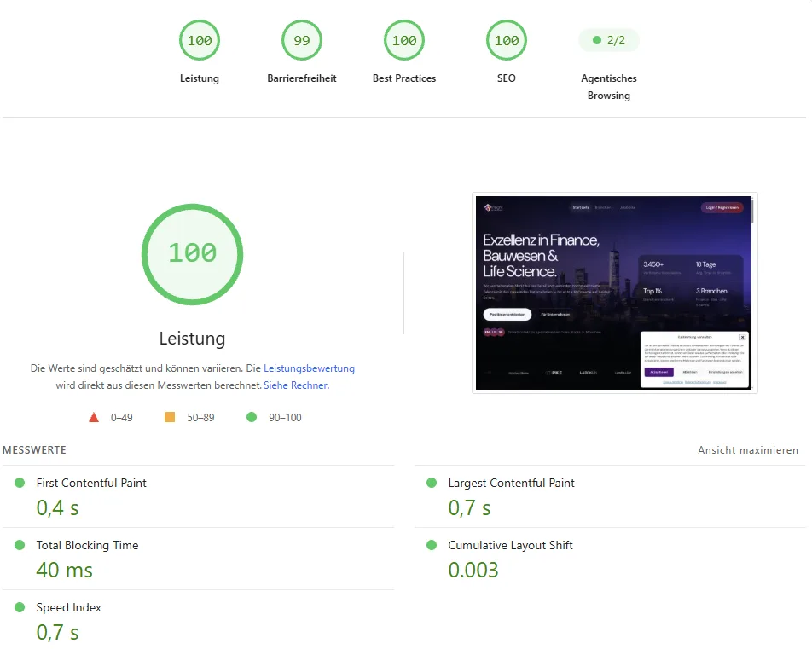Click the First Contentful Paint metric label
Viewport: 812px width, 649px height.
click(91, 483)
